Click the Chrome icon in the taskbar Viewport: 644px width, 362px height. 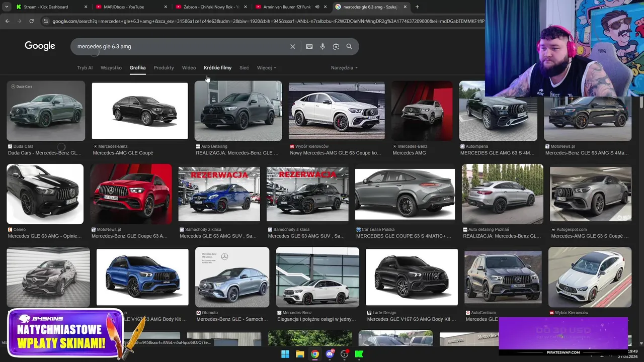(x=314, y=354)
